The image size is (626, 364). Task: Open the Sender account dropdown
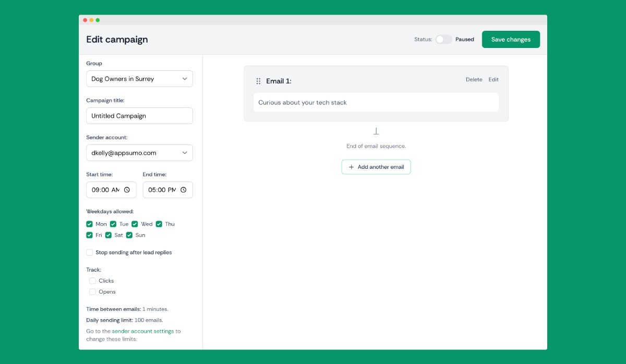139,153
